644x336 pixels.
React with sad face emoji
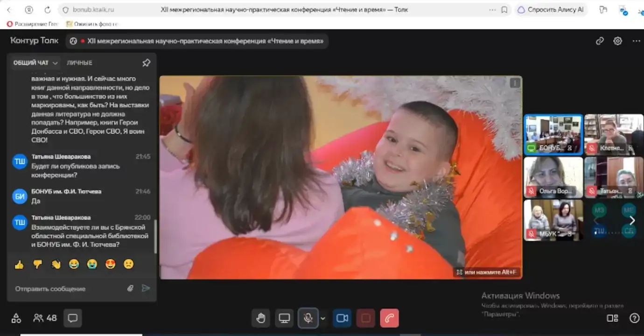click(128, 264)
